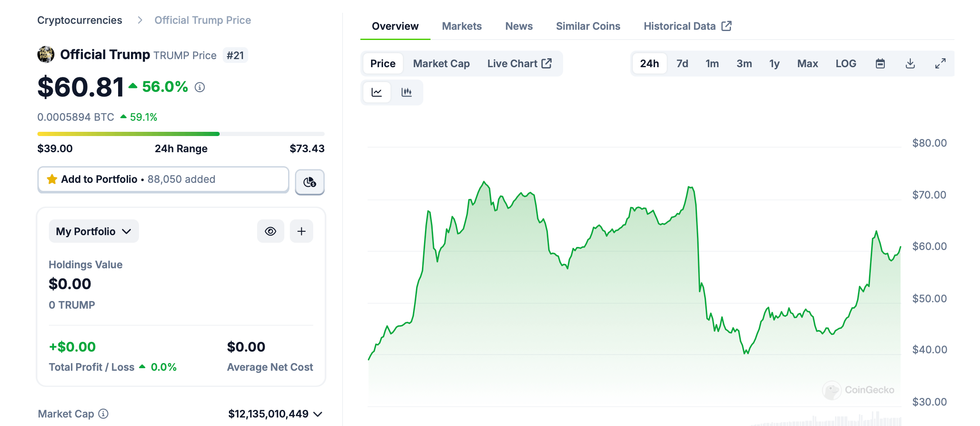This screenshot has height=426, width=980.
Task: Toggle LOG scale on chart
Action: [846, 64]
